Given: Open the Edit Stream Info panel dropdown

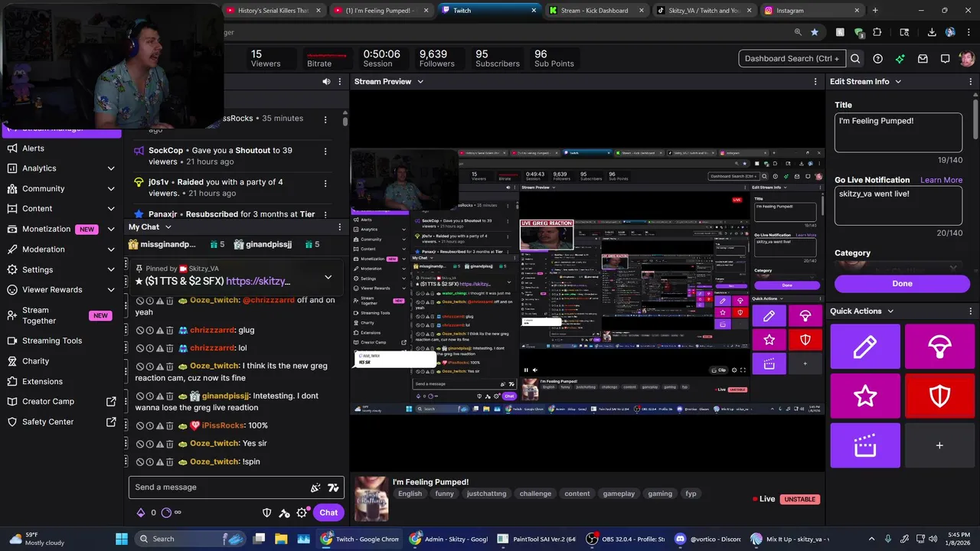Looking at the screenshot, I should click(898, 82).
